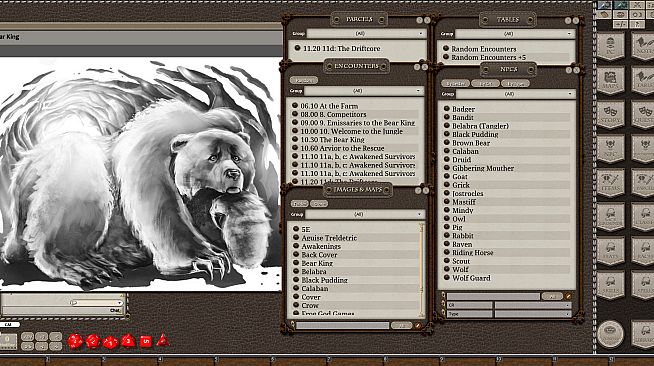Open the NPC sidebar button

coord(611,148)
